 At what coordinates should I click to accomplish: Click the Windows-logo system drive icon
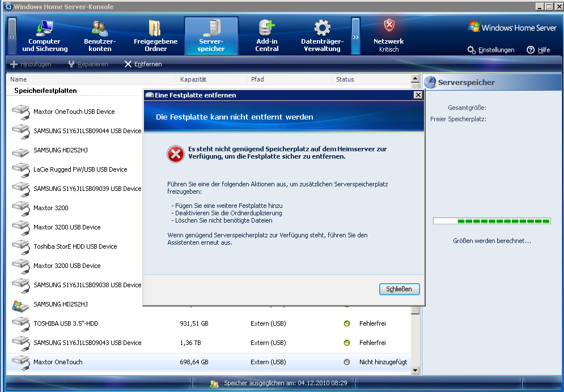[20, 305]
